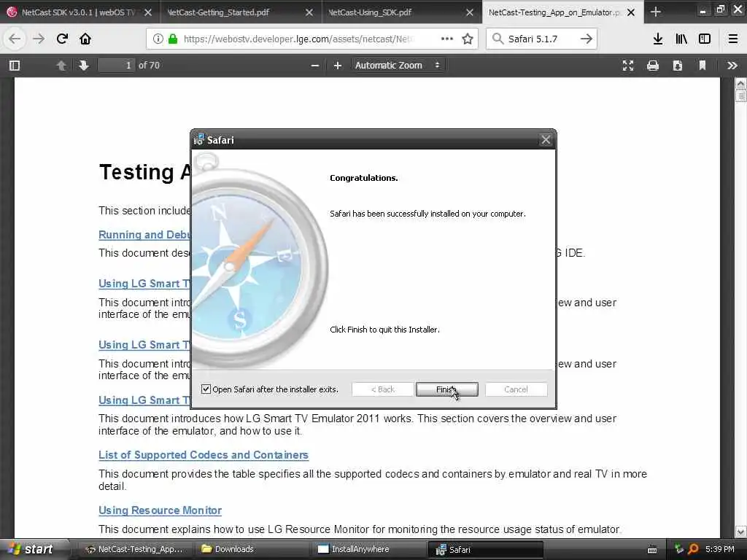The height and width of the screenshot is (560, 747).
Task: Open the Firefox library
Action: click(681, 39)
